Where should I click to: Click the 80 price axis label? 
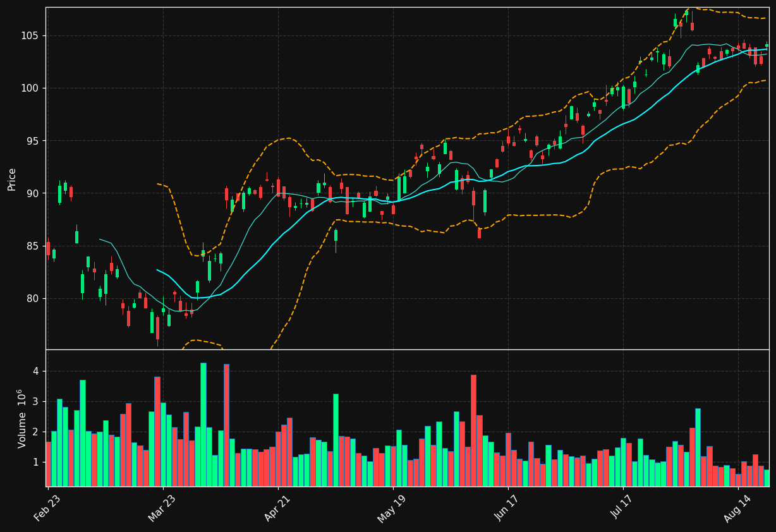[x=33, y=298]
